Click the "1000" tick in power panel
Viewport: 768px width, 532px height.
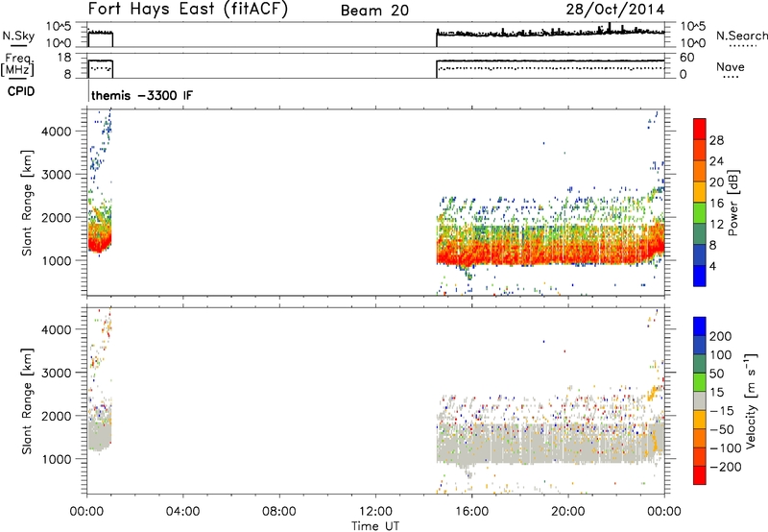coord(57,260)
